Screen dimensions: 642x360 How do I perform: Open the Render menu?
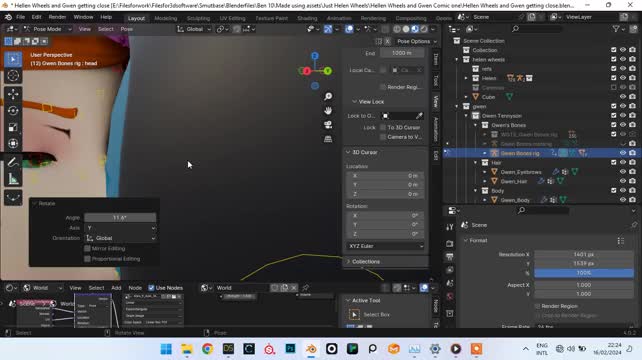pyautogui.click(x=57, y=17)
